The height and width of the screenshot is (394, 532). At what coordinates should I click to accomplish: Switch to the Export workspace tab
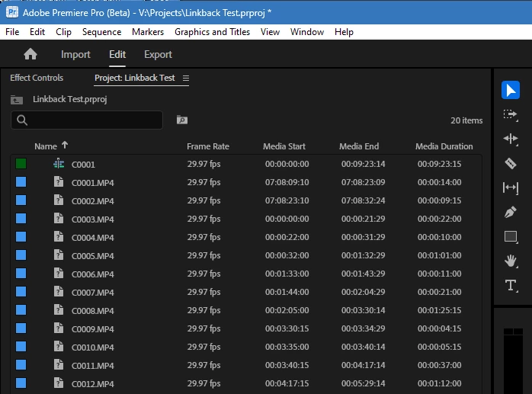pyautogui.click(x=158, y=54)
